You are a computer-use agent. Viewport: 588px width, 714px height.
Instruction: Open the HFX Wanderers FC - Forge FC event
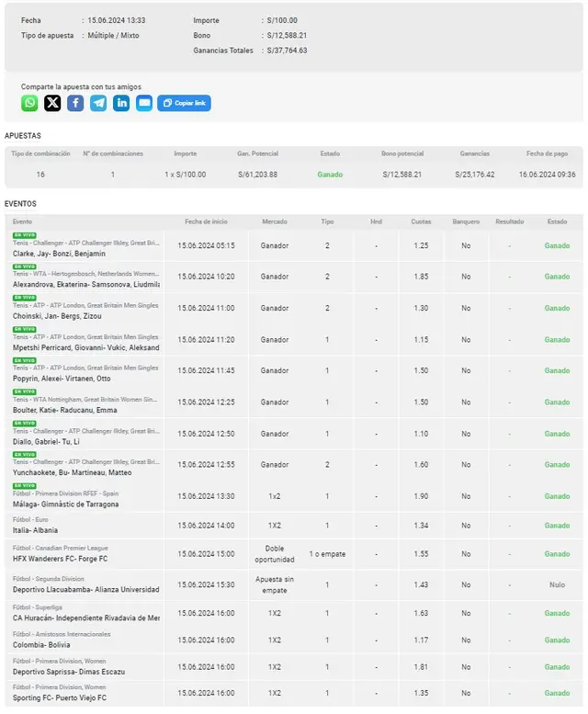tap(60, 559)
